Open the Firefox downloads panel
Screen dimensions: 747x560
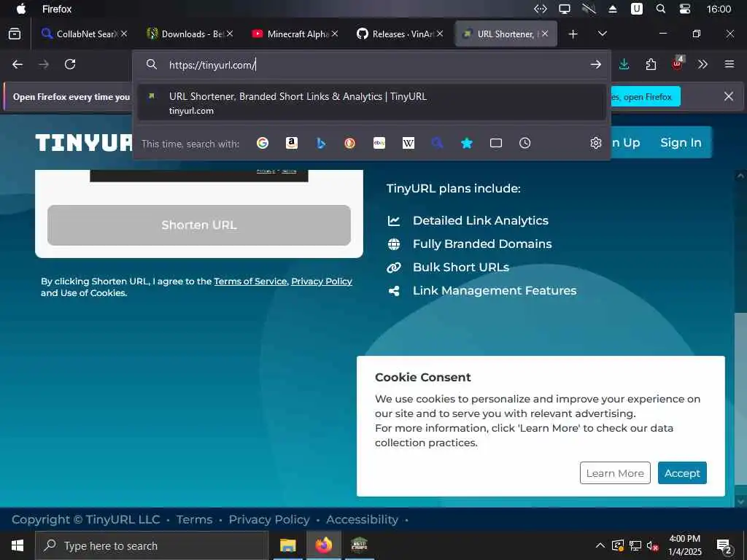624,64
